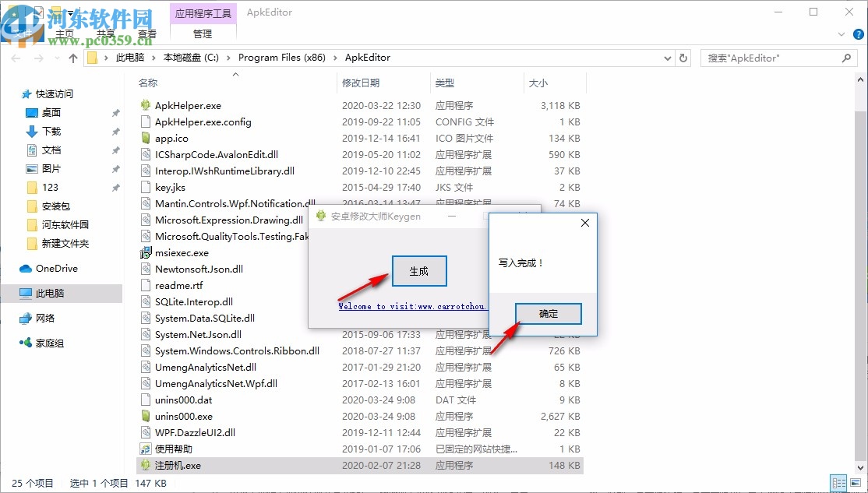Expand path chevron after 本地磁盘 (C:)

(x=228, y=58)
